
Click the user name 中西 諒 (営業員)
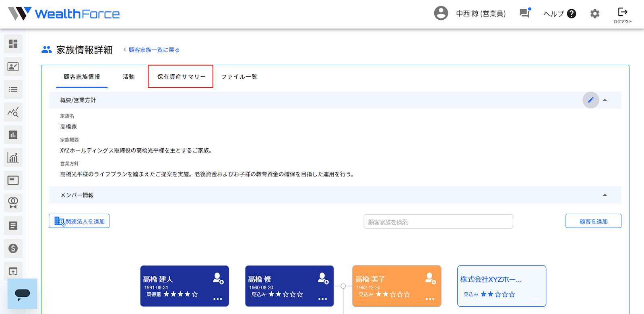pos(481,14)
